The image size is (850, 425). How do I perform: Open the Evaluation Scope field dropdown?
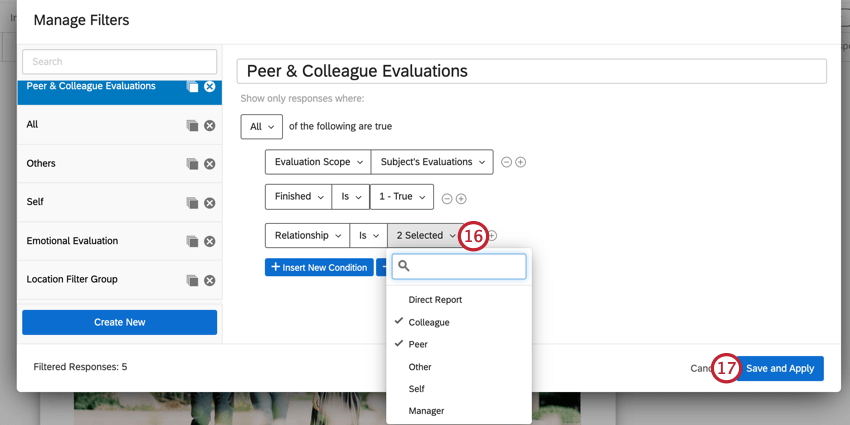pos(317,162)
